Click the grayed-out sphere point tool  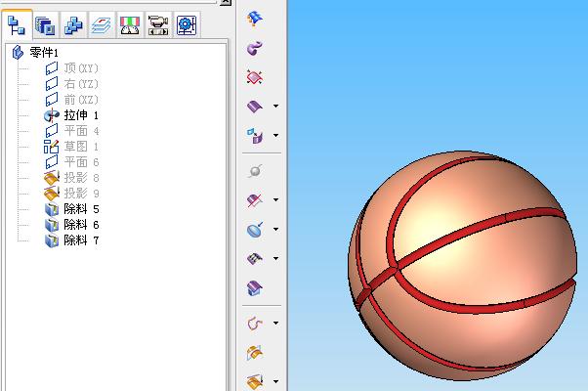pos(255,171)
